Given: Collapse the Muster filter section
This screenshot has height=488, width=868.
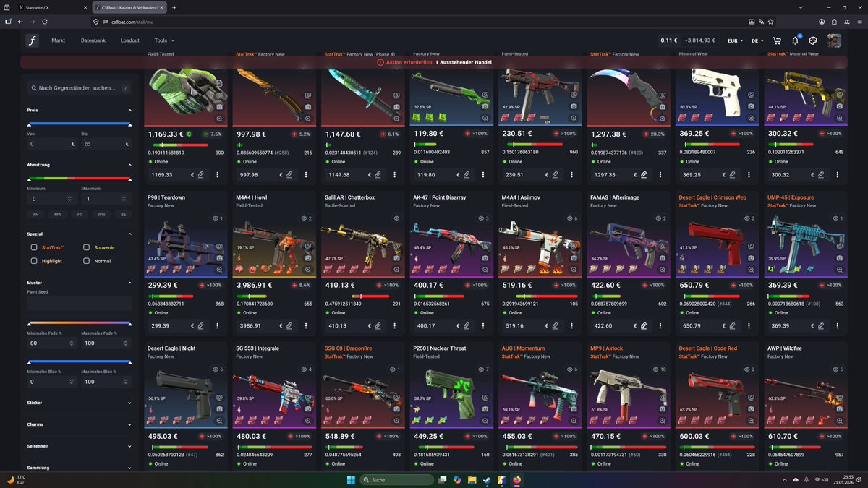Looking at the screenshot, I should pyautogui.click(x=129, y=283).
